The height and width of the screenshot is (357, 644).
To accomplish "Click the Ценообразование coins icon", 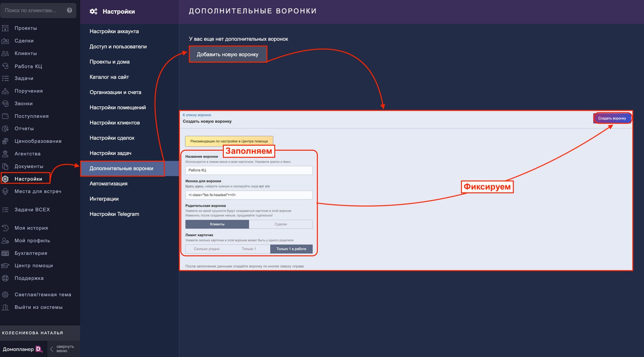I will coord(5,141).
